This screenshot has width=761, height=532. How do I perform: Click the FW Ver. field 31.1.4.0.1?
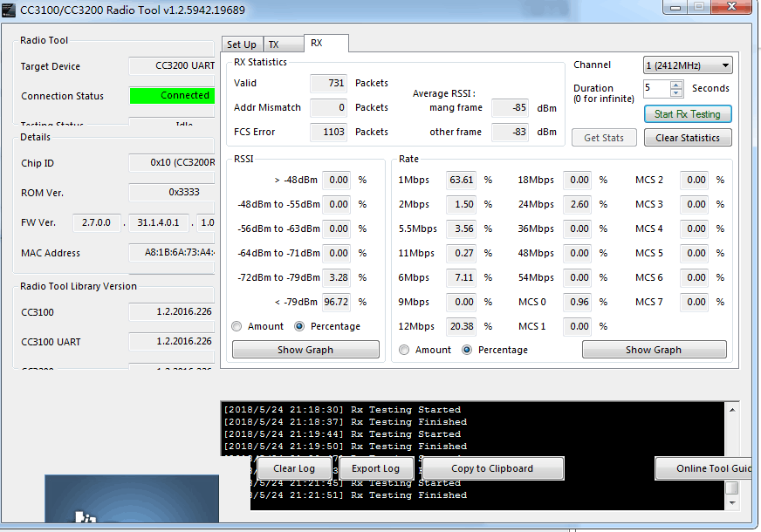click(x=158, y=222)
